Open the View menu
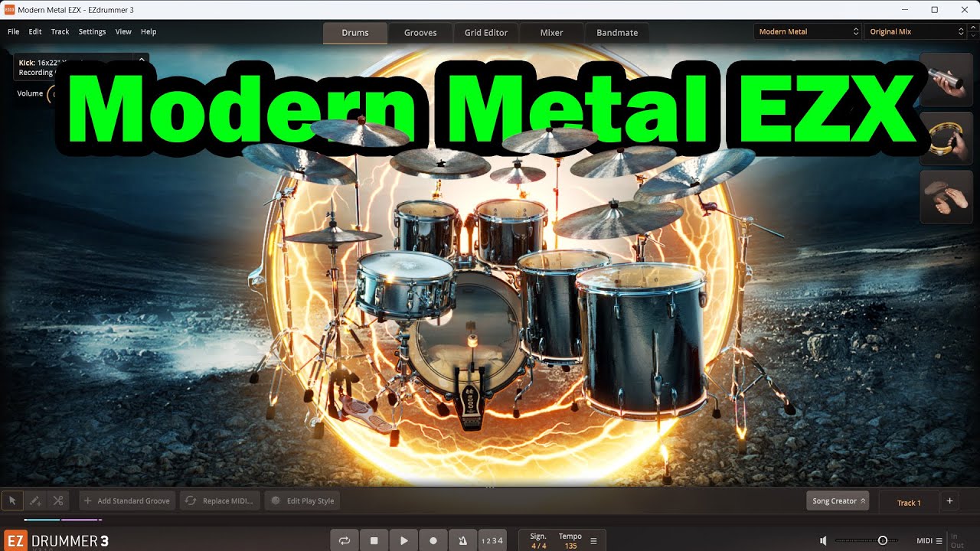The image size is (980, 551). (123, 31)
